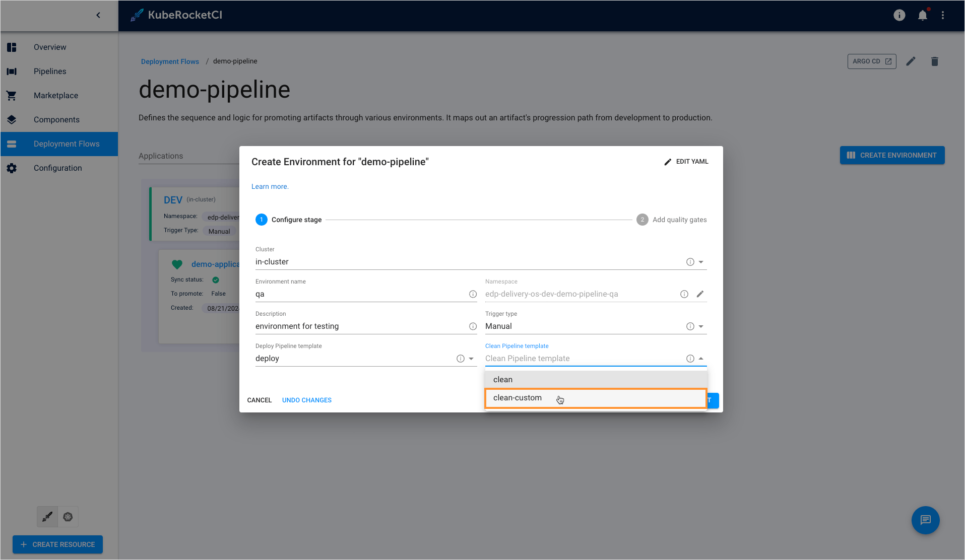Click the Components layers icon
Image resolution: width=965 pixels, height=560 pixels.
[x=12, y=119]
